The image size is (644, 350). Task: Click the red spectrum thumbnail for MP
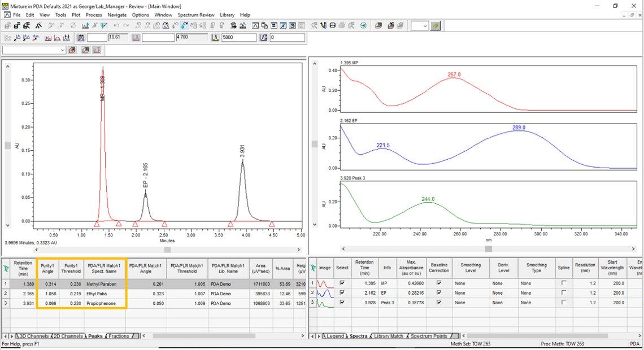point(324,283)
